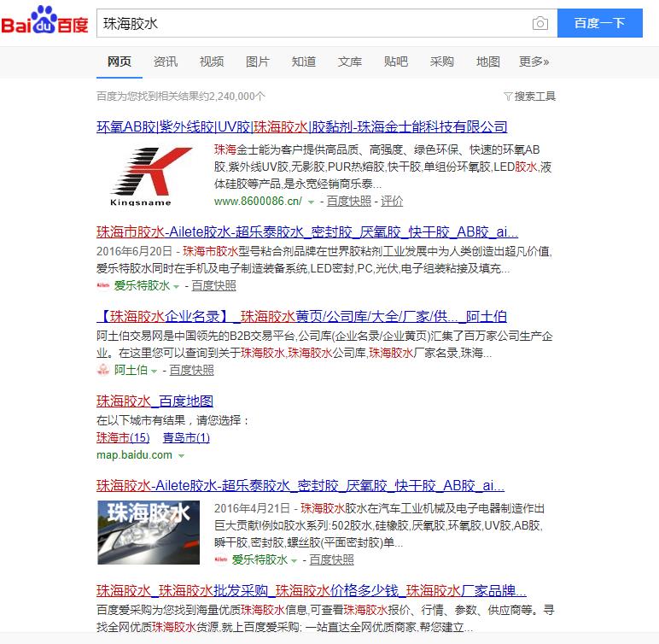Click the 阿土伯 source name
The height and width of the screenshot is (644, 659).
(131, 370)
